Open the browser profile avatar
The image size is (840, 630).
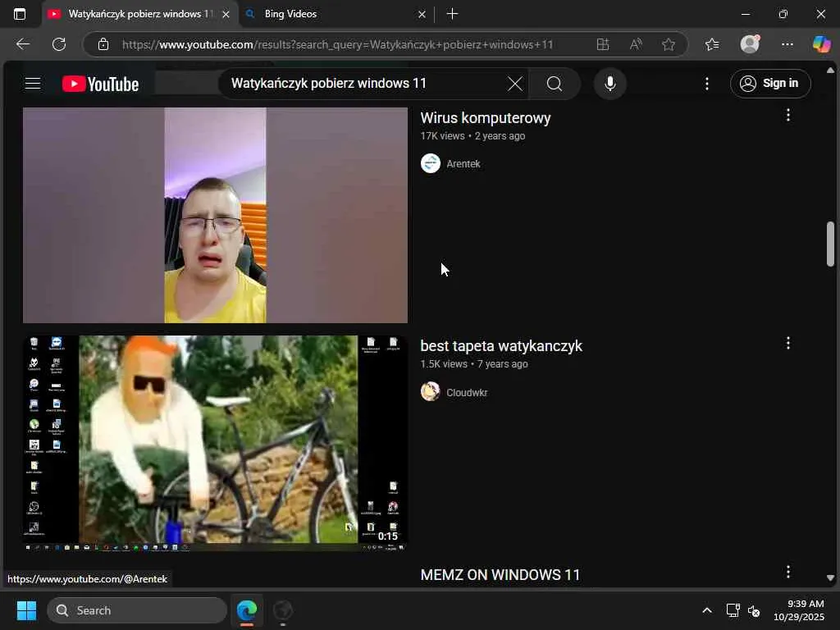(750, 44)
